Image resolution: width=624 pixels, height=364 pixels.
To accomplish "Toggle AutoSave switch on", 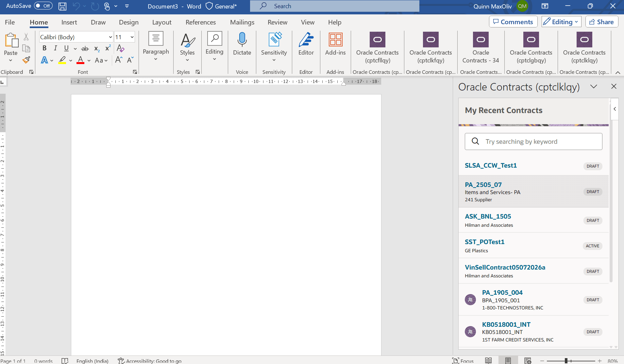I will (43, 6).
